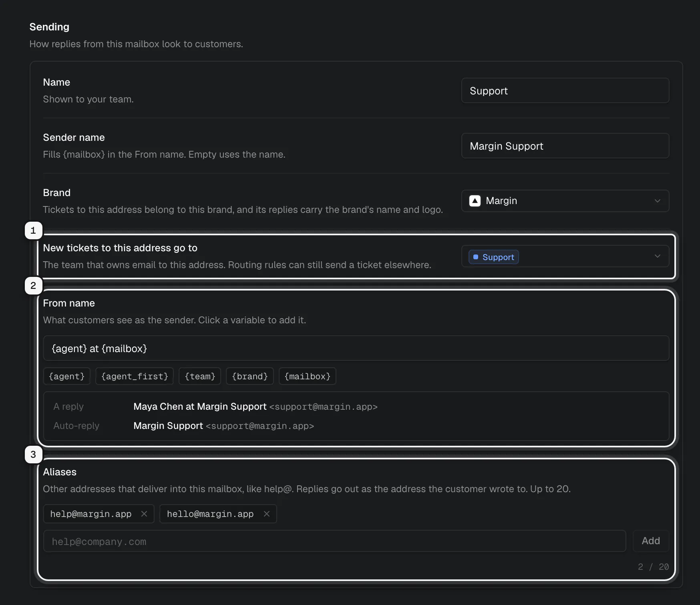
Task: Click the From name template field
Action: pyautogui.click(x=356, y=349)
